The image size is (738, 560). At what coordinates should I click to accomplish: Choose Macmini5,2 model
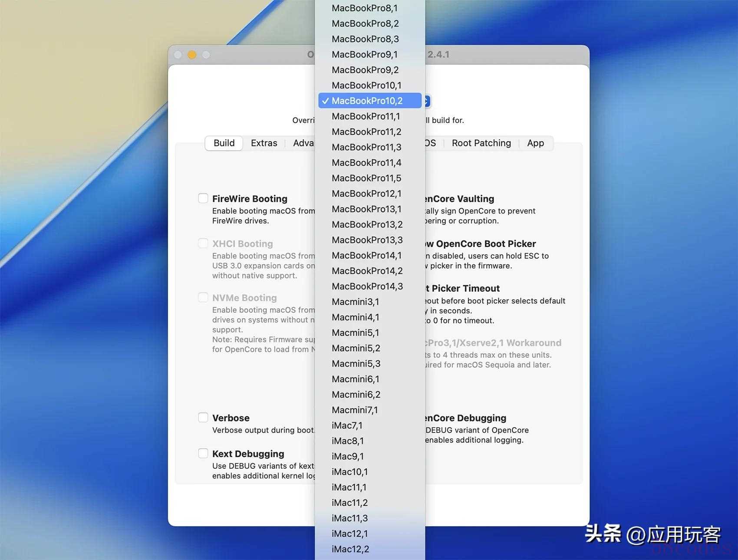pos(370,348)
